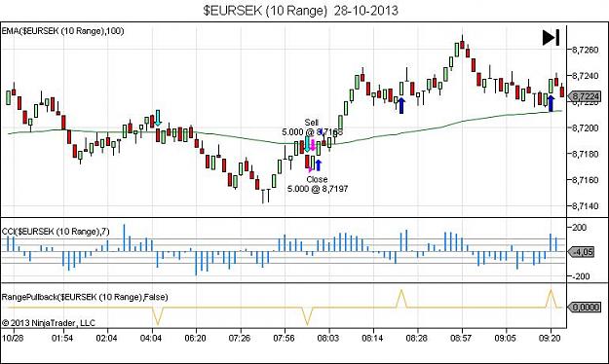Image resolution: width=609 pixels, height=364 pixels.
Task: Select the CCI($EURSEK (10 Range),7) indicator label
Action: pos(56,232)
